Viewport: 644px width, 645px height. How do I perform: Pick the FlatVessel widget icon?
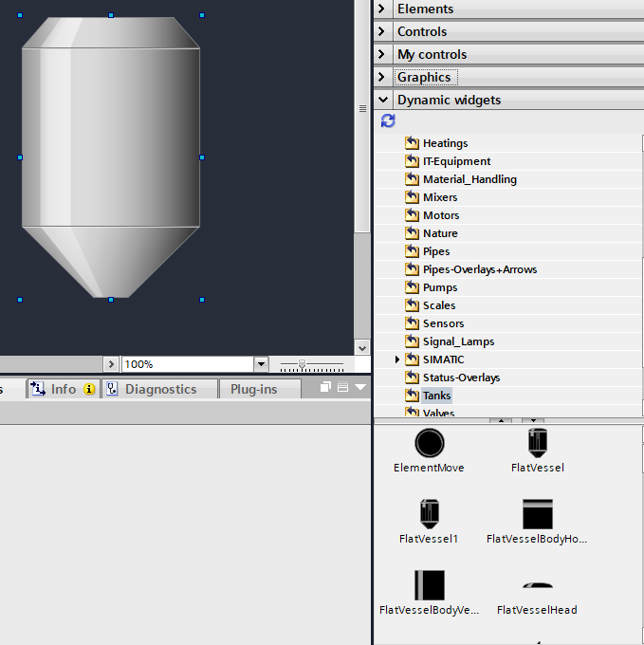[537, 443]
